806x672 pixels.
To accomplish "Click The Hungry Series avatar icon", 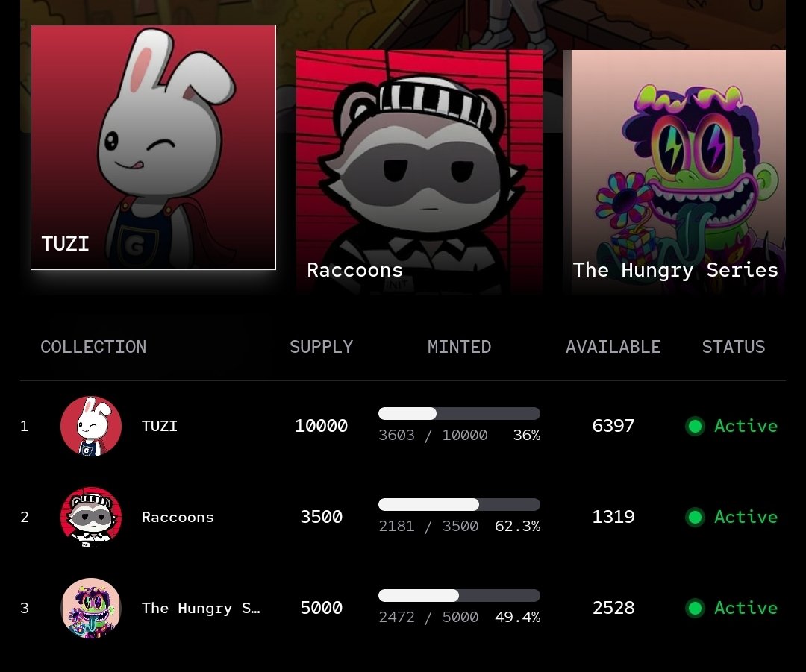I will (91, 608).
